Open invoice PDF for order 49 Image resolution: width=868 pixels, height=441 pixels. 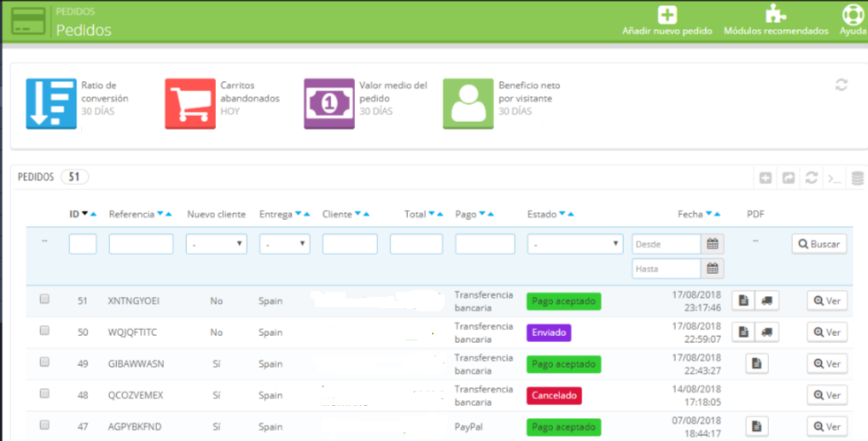coord(757,363)
